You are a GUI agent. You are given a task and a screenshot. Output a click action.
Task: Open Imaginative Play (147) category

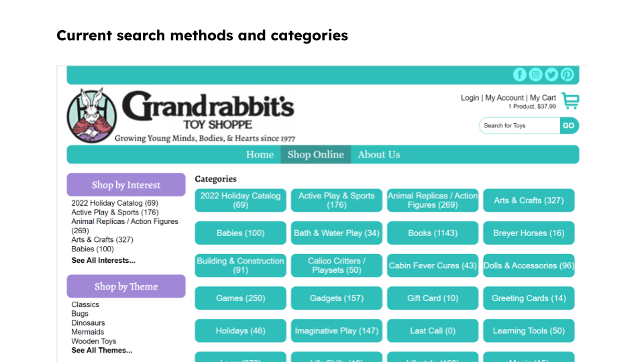[336, 330]
